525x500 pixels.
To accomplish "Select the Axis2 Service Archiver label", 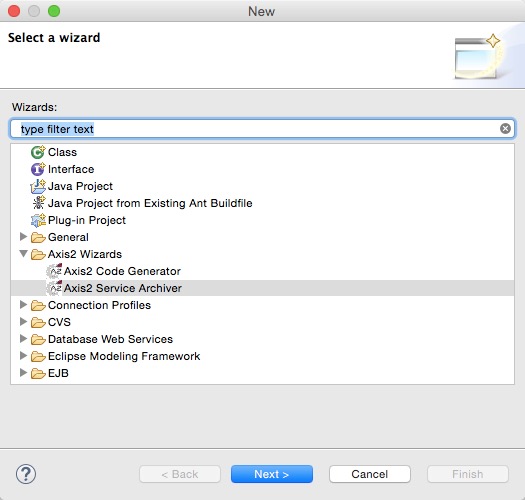I will pos(123,288).
